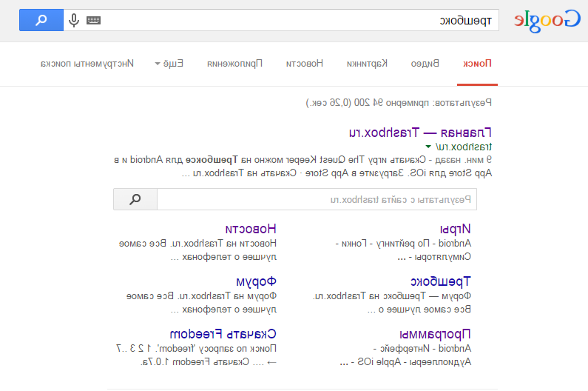
Task: Open the Форум sitelink
Action: 256,281
